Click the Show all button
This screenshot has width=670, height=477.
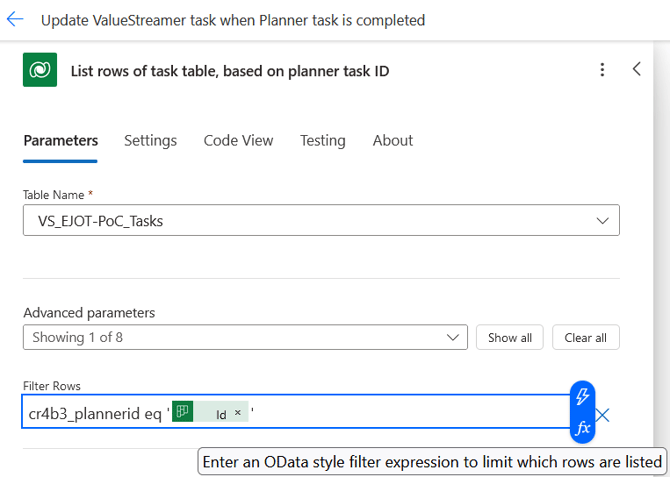coord(509,338)
